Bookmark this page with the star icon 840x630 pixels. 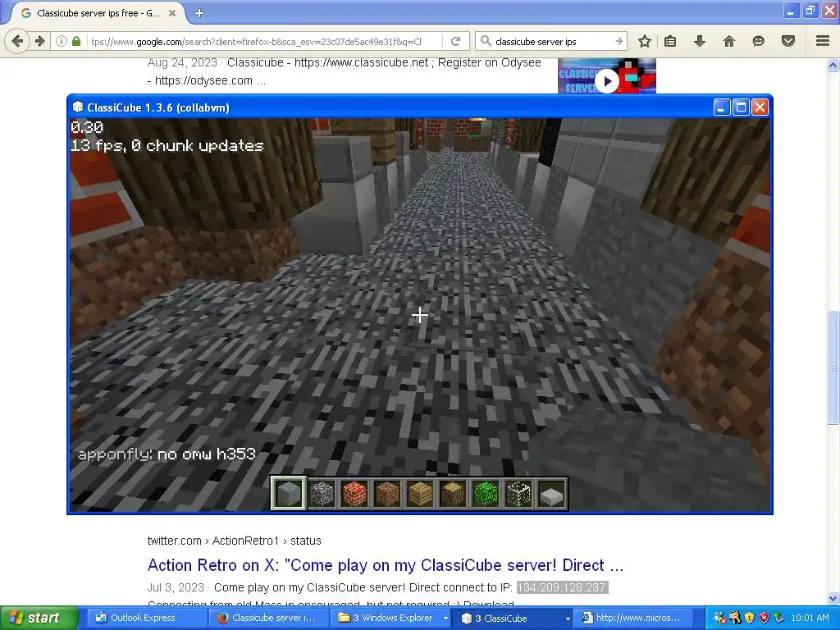645,41
